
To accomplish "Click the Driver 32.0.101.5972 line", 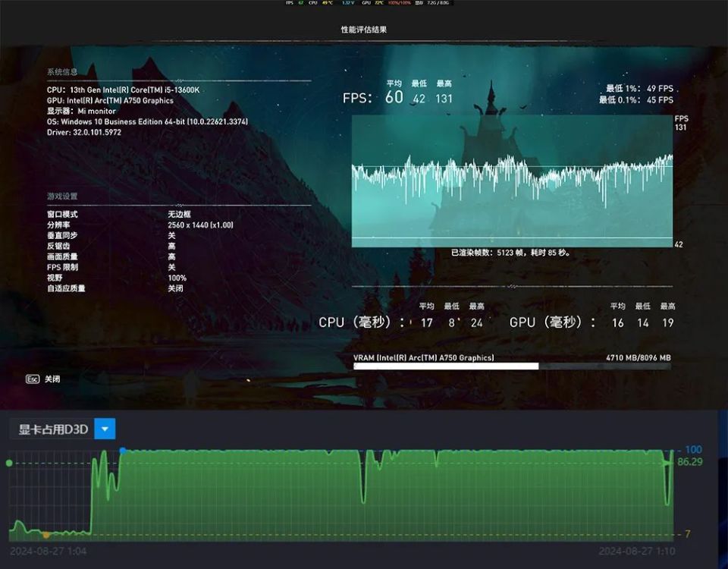I will click(x=84, y=132).
